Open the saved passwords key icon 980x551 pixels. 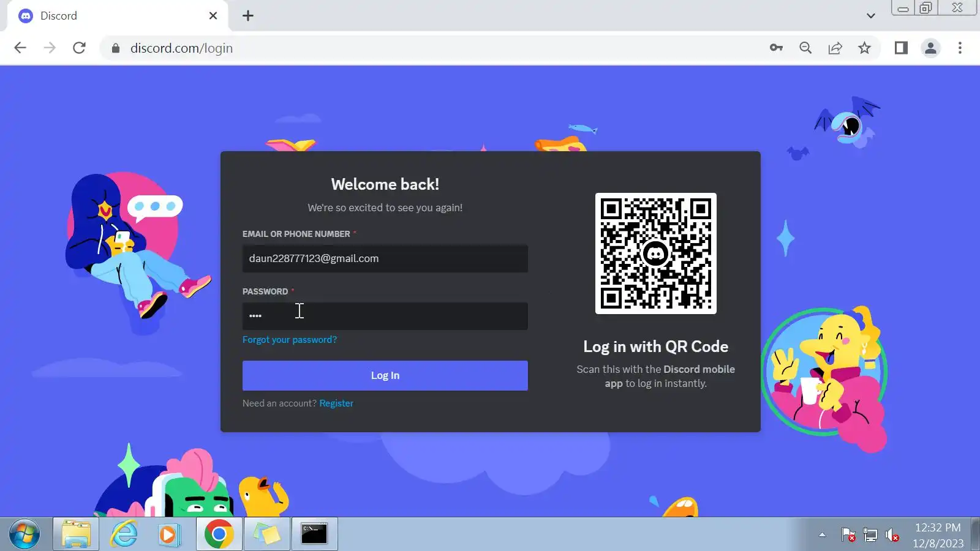776,48
